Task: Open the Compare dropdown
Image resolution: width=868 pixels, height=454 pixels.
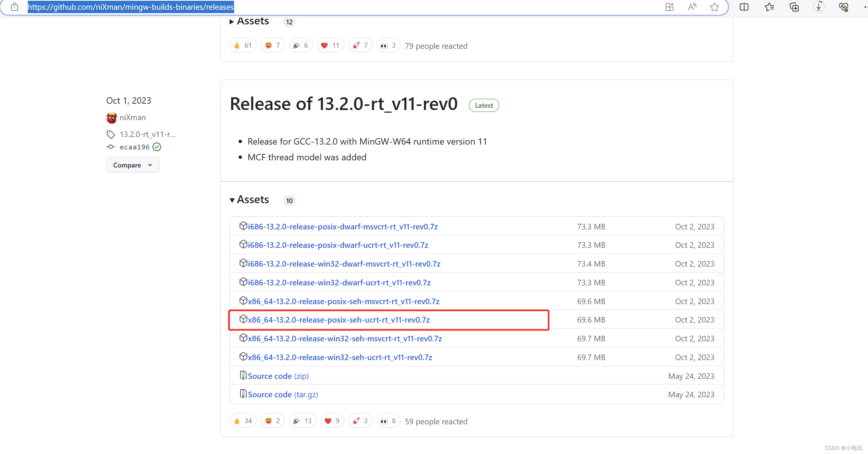Action: click(x=133, y=165)
